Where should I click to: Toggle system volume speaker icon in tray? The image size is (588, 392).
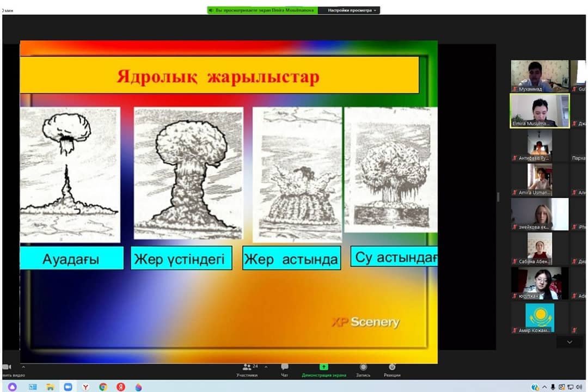pos(579,387)
